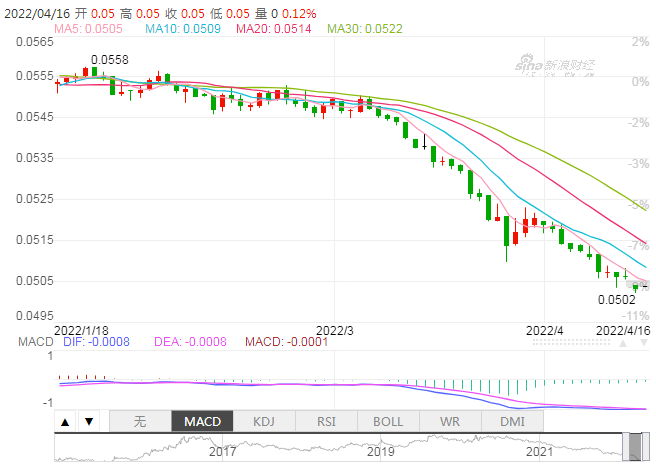The width and height of the screenshot is (656, 465).
Task: Click 2017 on the overview timeline
Action: 224,452
